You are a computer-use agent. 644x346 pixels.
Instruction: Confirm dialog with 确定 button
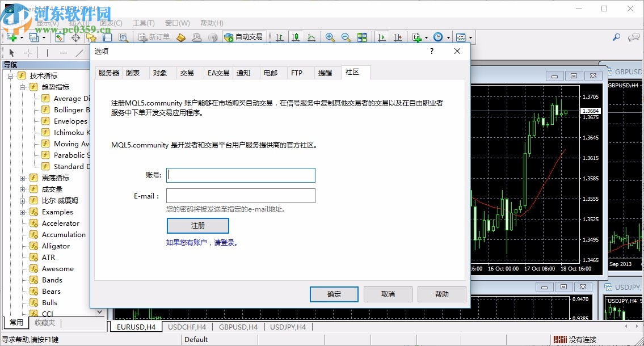point(334,294)
